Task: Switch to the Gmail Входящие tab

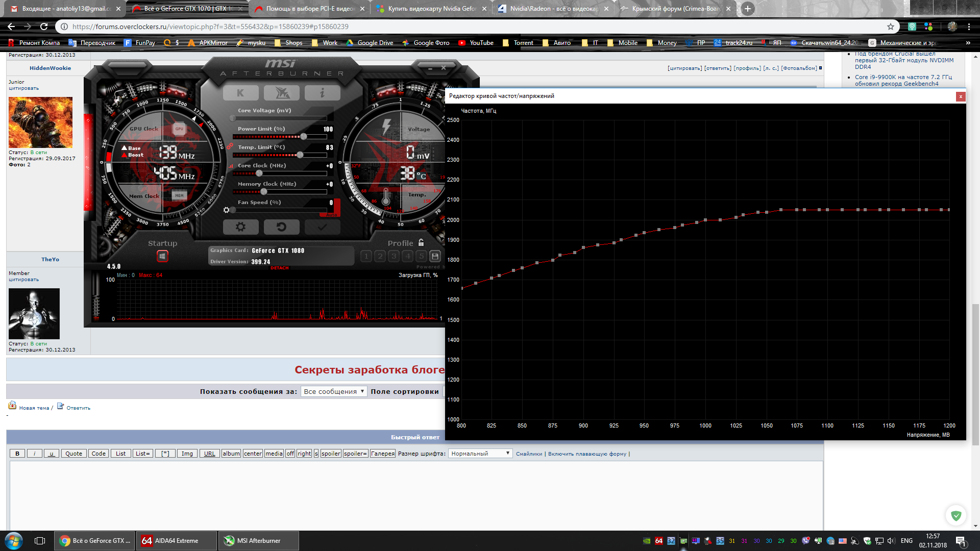Action: 65,9
